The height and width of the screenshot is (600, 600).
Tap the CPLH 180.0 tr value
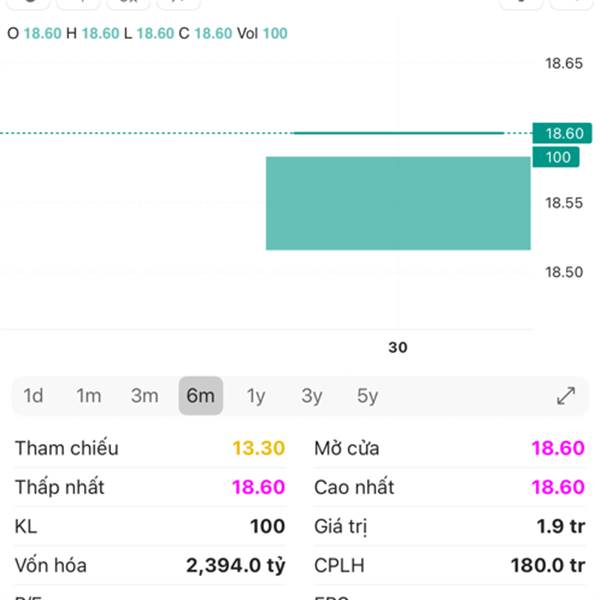pyautogui.click(x=547, y=565)
